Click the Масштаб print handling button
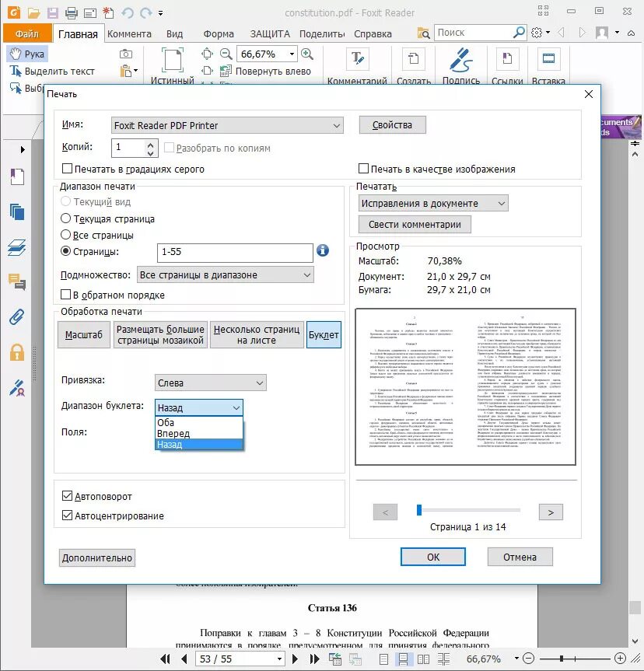This screenshot has width=644, height=671. (83, 334)
